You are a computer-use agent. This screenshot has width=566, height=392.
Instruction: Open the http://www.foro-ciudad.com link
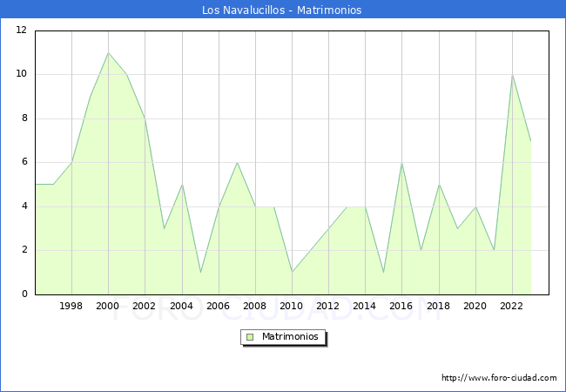(499, 378)
